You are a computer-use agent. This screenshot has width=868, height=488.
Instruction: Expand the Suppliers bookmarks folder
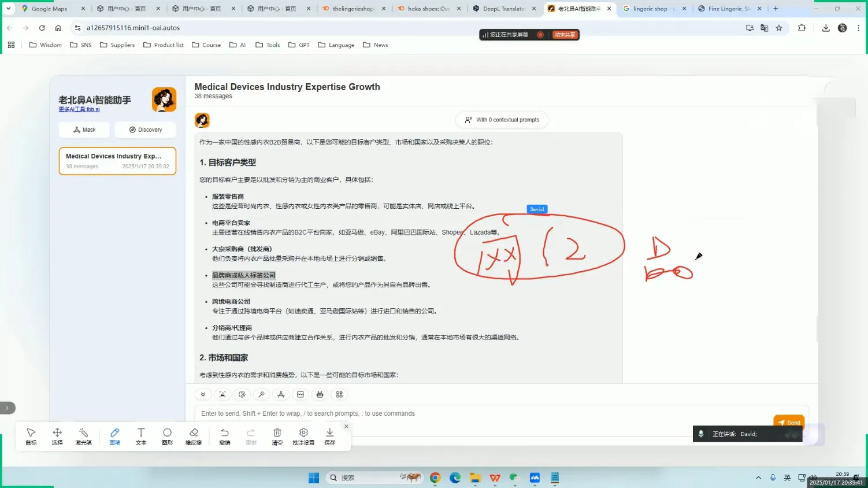pyautogui.click(x=123, y=45)
